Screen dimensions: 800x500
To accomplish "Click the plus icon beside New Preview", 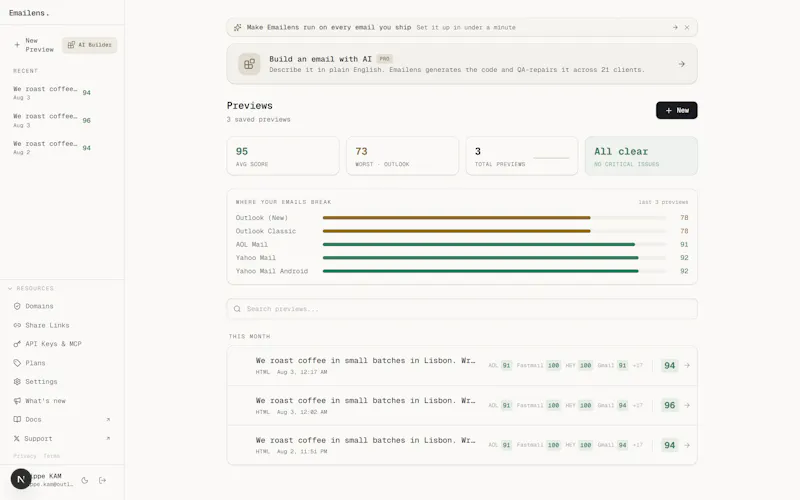I will tap(17, 45).
